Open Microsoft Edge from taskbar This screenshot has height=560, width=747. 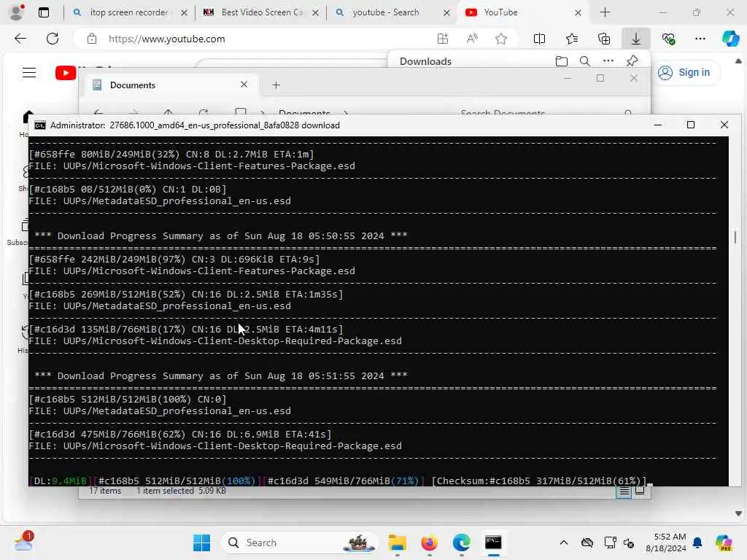point(461,542)
